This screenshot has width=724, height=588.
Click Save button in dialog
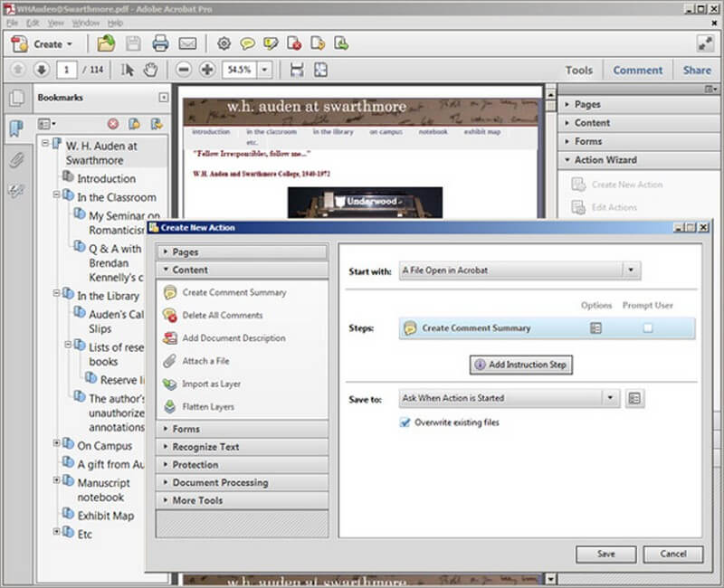[x=605, y=554]
